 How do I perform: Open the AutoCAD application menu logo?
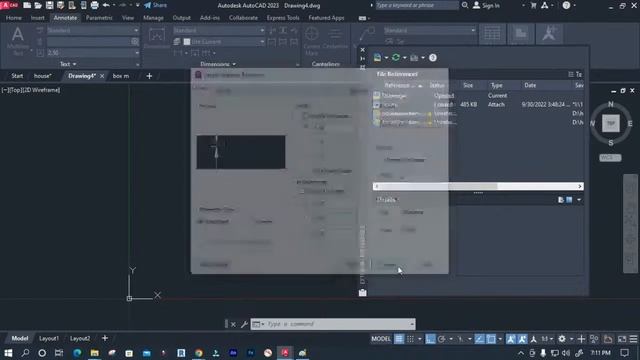click(9, 5)
